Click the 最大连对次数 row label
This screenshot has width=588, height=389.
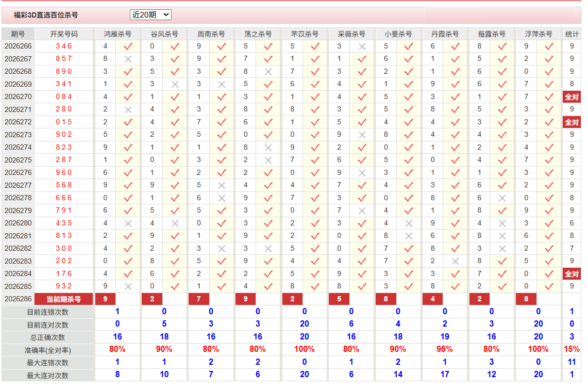coord(47,376)
